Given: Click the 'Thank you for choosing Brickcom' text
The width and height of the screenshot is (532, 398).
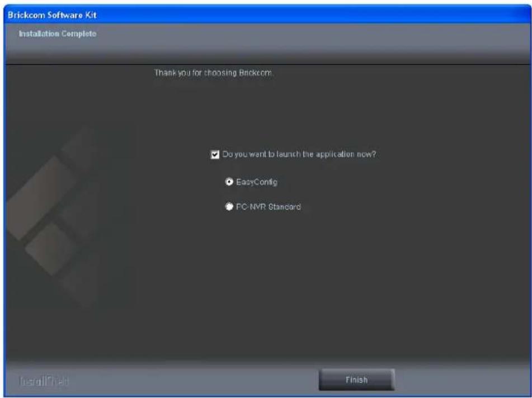Looking at the screenshot, I should pos(213,73).
